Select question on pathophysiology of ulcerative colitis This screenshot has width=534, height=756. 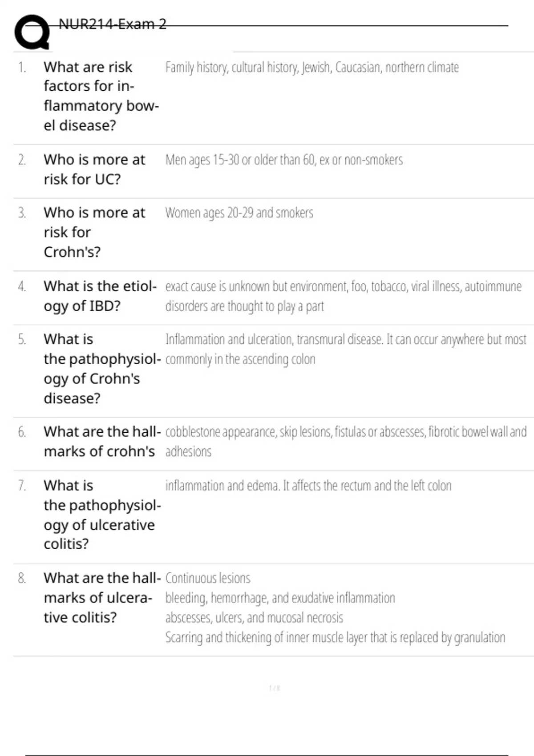[102, 514]
